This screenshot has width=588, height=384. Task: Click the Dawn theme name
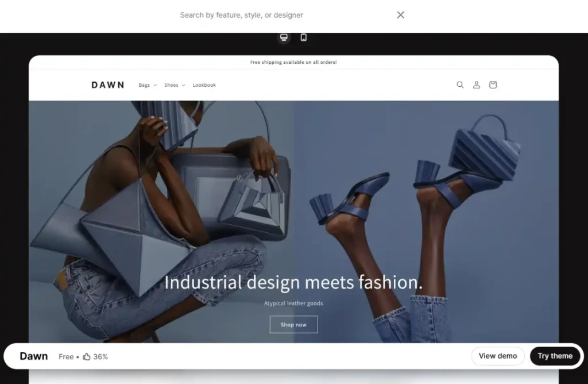coord(34,356)
